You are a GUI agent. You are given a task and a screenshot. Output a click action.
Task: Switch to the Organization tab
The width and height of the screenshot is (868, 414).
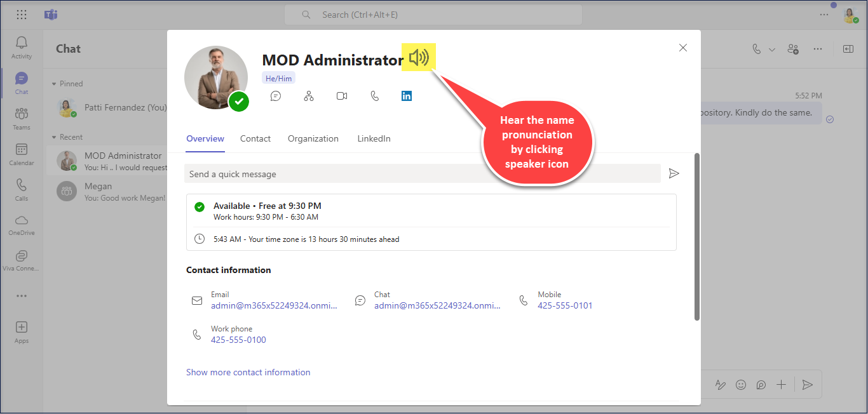(313, 138)
